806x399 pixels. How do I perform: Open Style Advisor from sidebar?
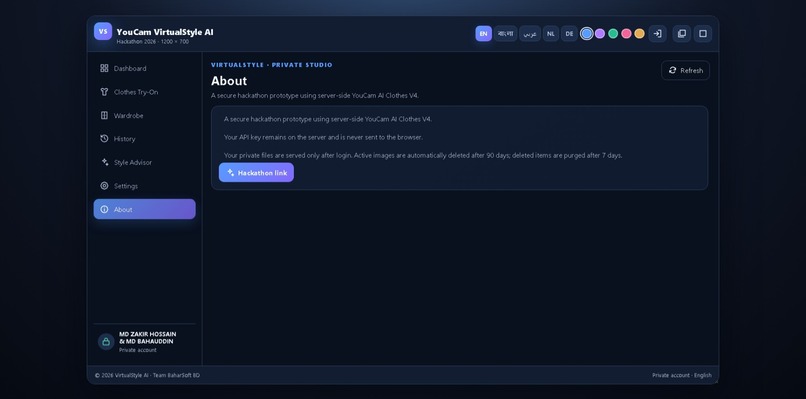(144, 162)
